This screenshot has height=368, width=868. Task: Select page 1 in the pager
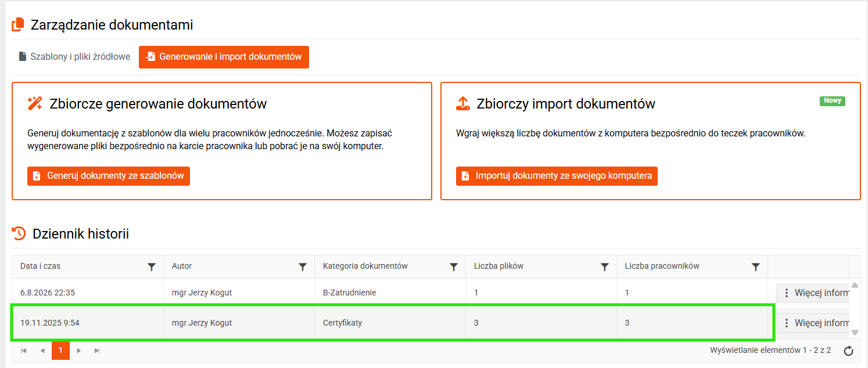60,351
